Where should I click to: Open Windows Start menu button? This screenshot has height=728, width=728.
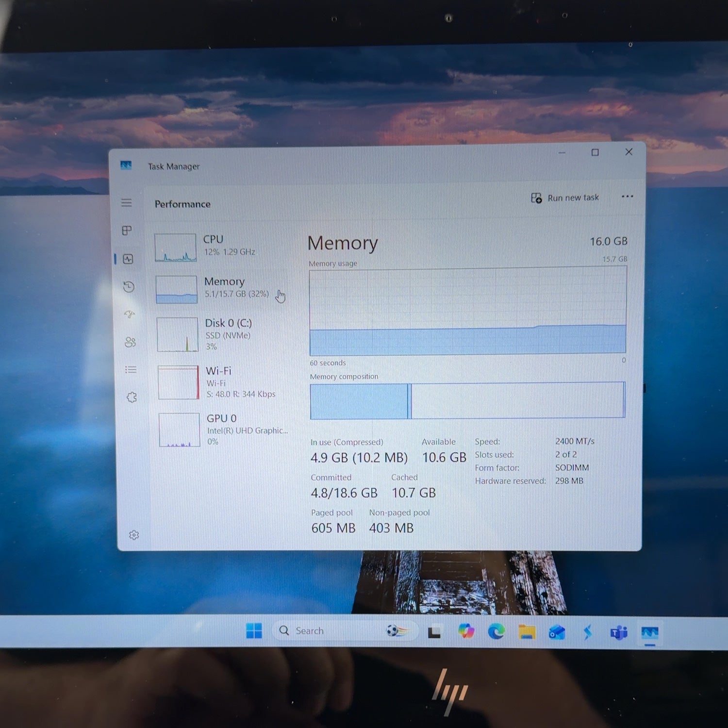click(x=254, y=630)
